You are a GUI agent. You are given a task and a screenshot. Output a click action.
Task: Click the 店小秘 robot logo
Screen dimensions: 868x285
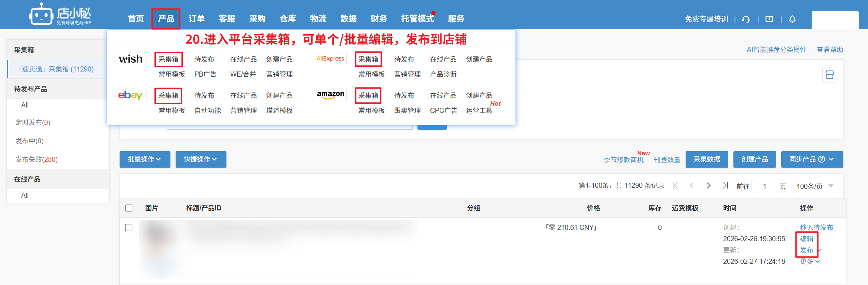tap(41, 15)
